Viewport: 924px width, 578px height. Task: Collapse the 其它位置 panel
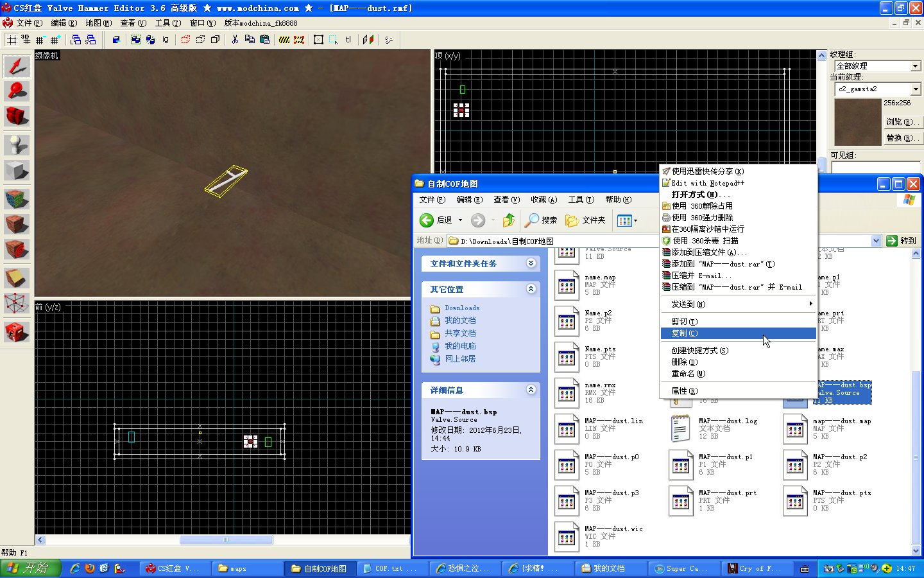tap(531, 289)
